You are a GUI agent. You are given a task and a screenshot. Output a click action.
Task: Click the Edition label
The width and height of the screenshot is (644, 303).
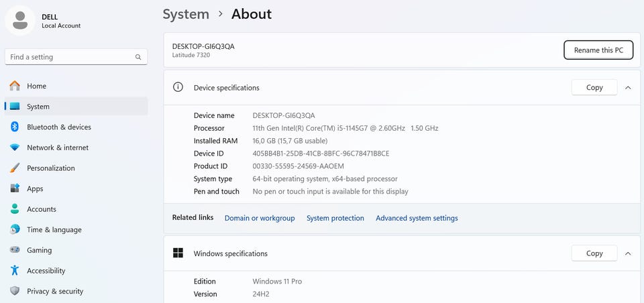pyautogui.click(x=205, y=282)
